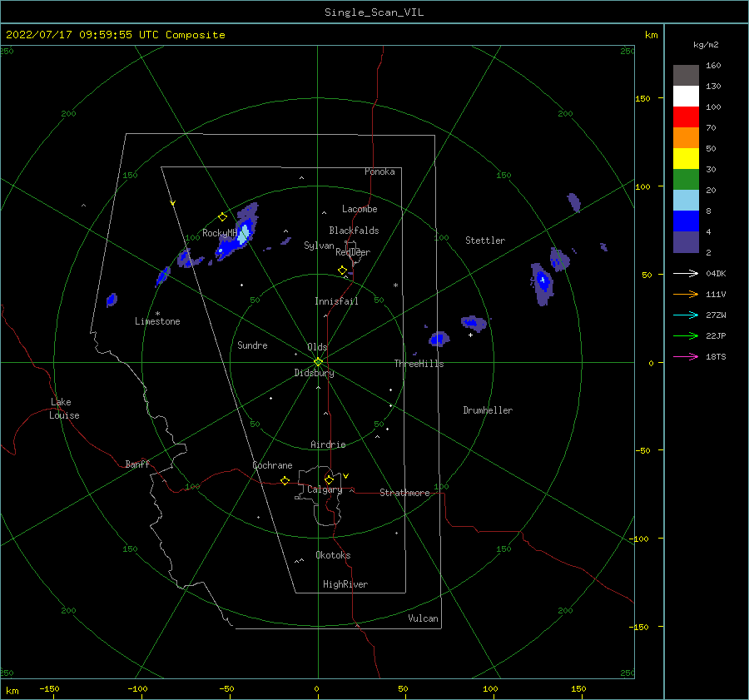Click the kg/m2 legend unit label
Viewport: 749px width, 700px height.
coord(706,45)
